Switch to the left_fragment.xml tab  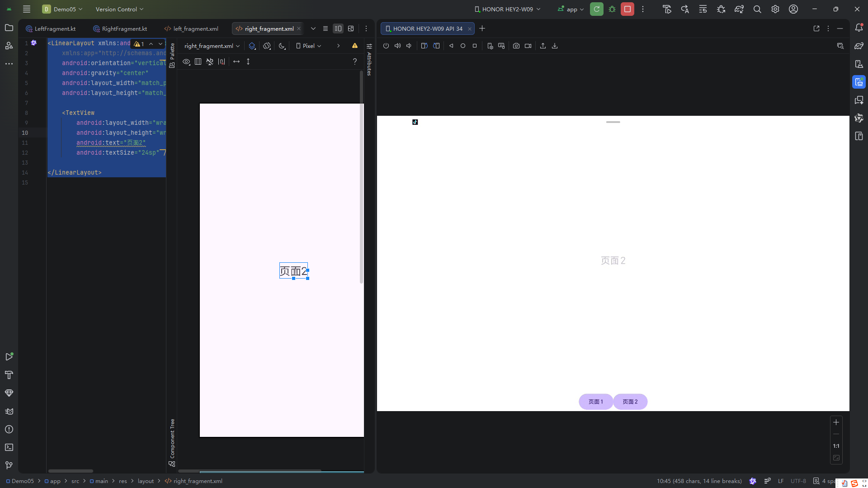pyautogui.click(x=195, y=28)
